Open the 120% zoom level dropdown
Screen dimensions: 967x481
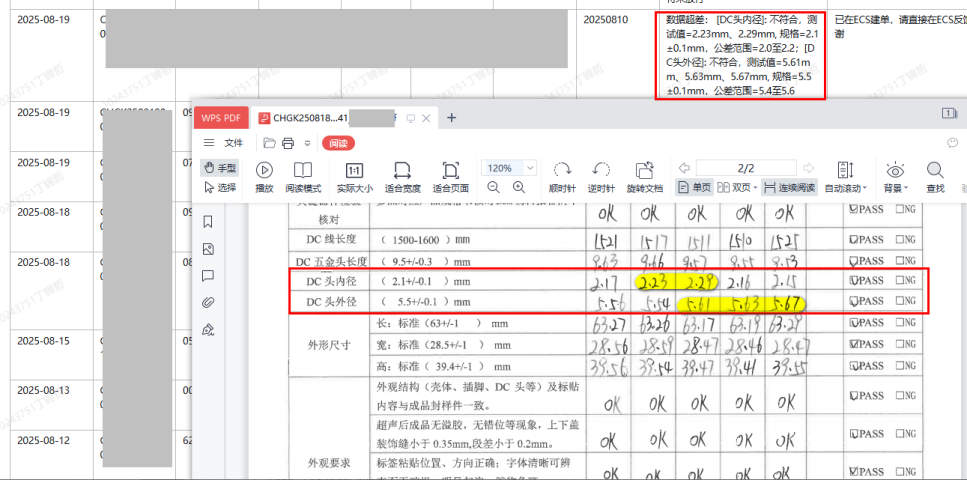point(530,168)
